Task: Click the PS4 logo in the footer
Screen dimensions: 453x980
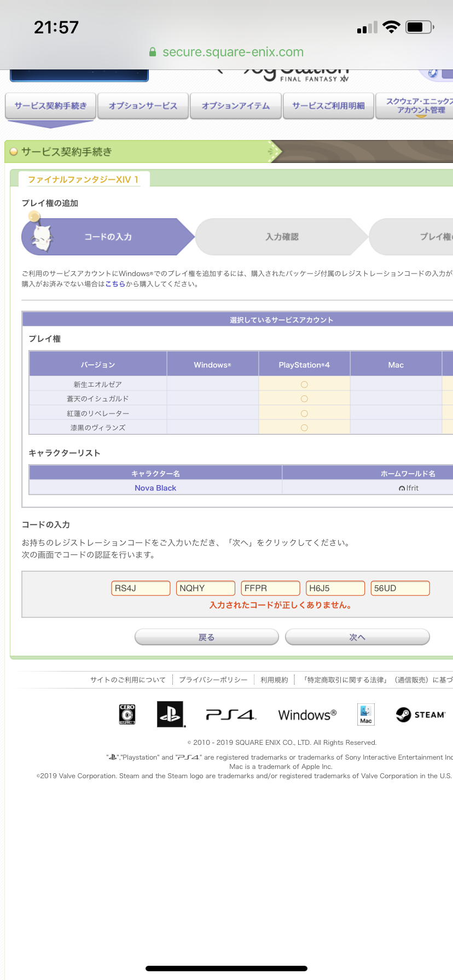Action: (231, 715)
